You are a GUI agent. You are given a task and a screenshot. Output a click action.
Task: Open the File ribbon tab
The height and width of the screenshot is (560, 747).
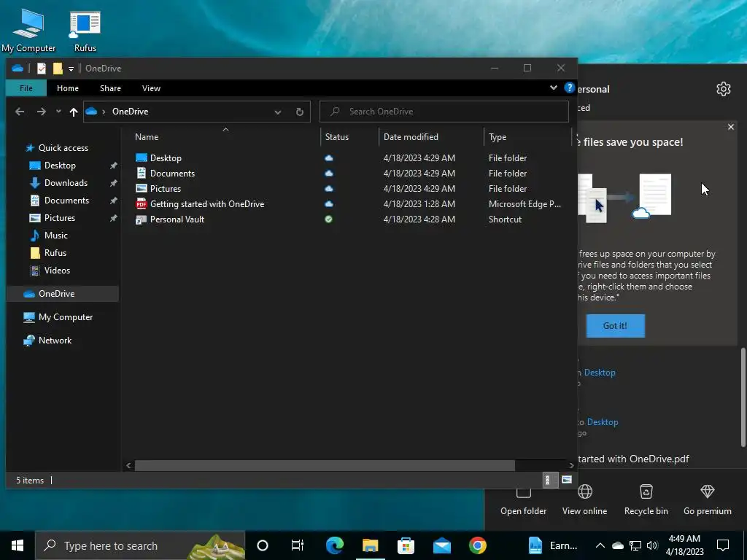pyautogui.click(x=26, y=88)
